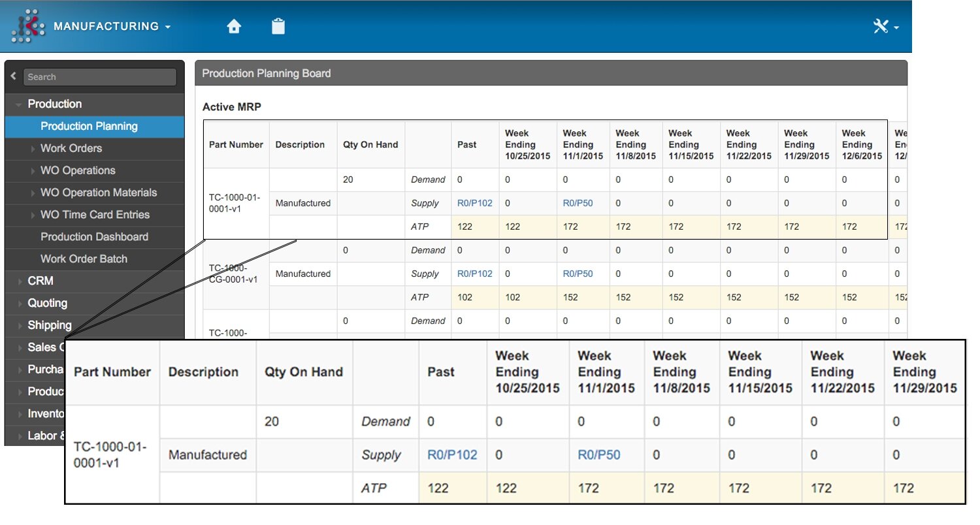Expand the CRM section
The width and height of the screenshot is (980, 525).
pyautogui.click(x=40, y=281)
